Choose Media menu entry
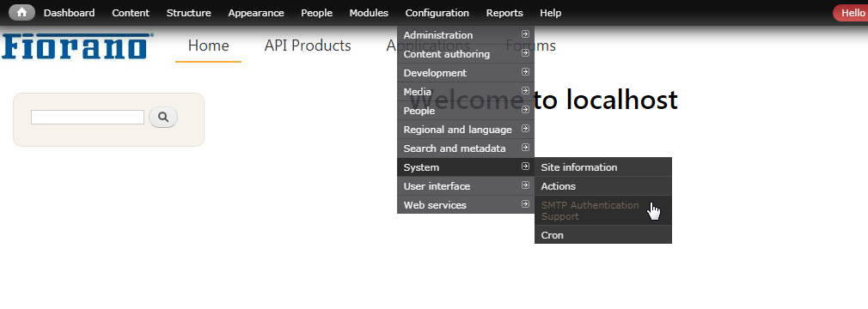Viewport: 868px width, 309px height. (466, 91)
